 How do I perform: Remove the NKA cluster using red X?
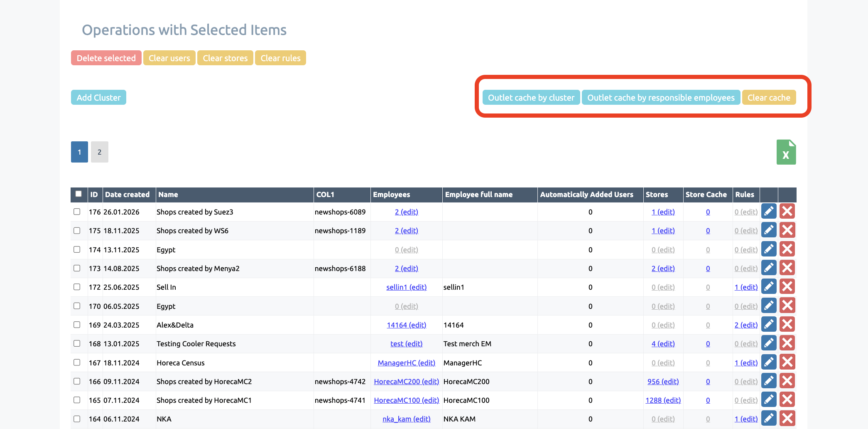tap(787, 419)
